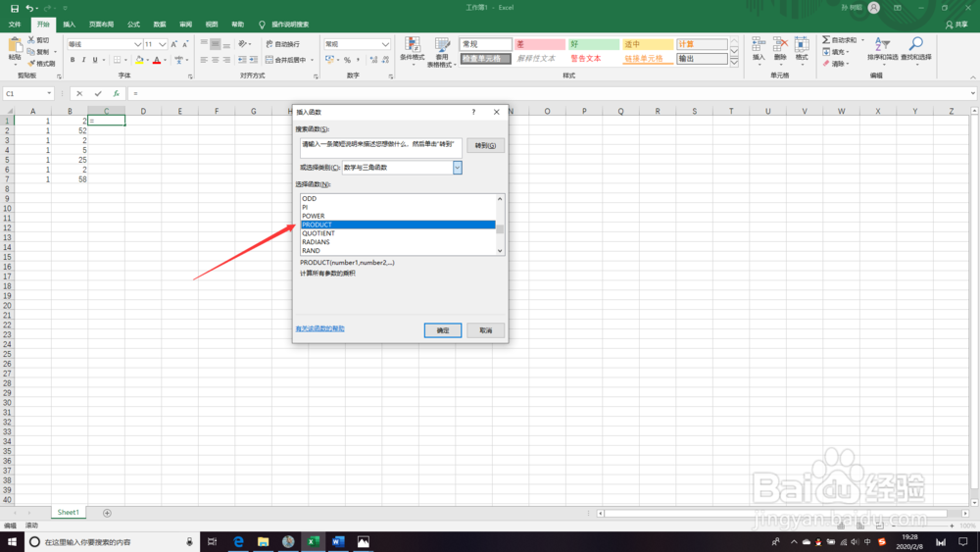Click the Copy (复制) icon

(x=31, y=52)
